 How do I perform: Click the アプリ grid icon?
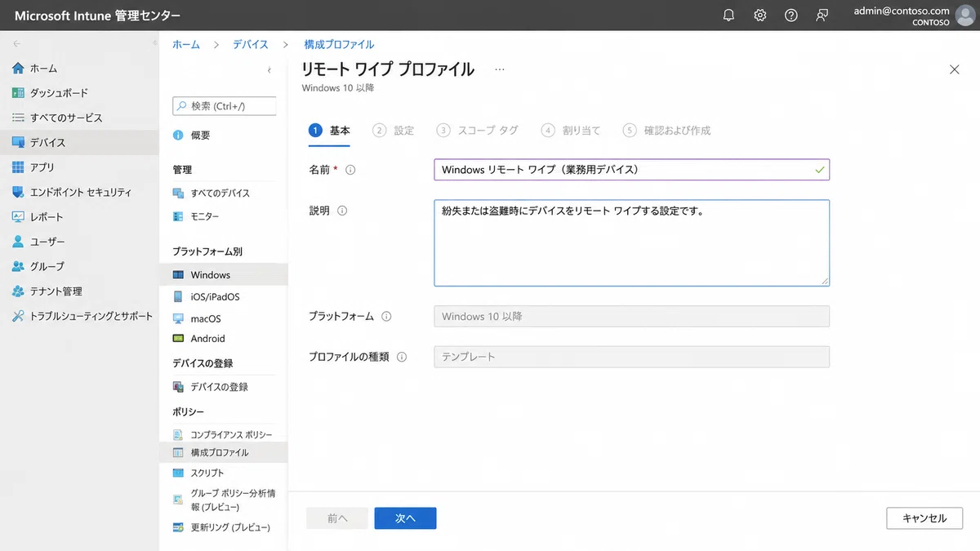tap(18, 167)
